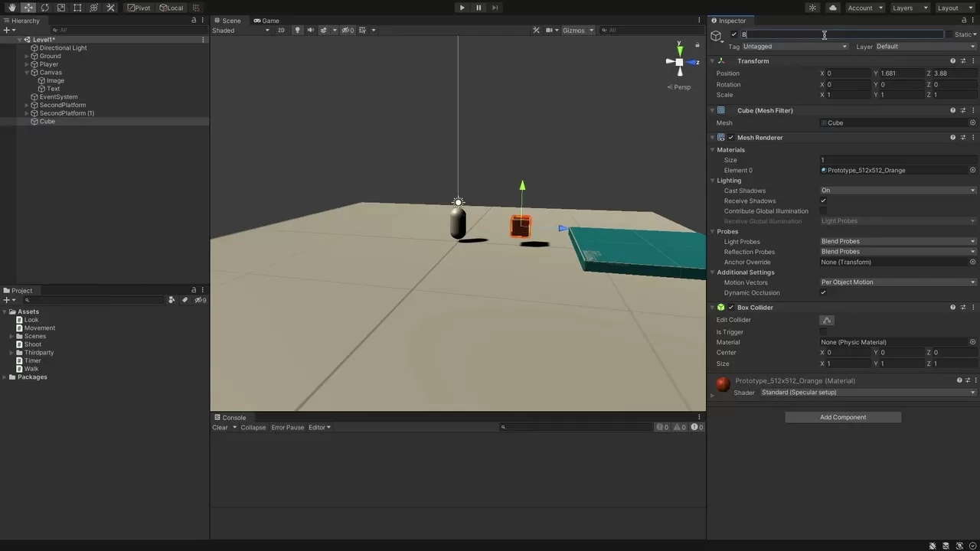Open the Custom Editor Tools icon
The width and height of the screenshot is (980, 551).
point(110,7)
